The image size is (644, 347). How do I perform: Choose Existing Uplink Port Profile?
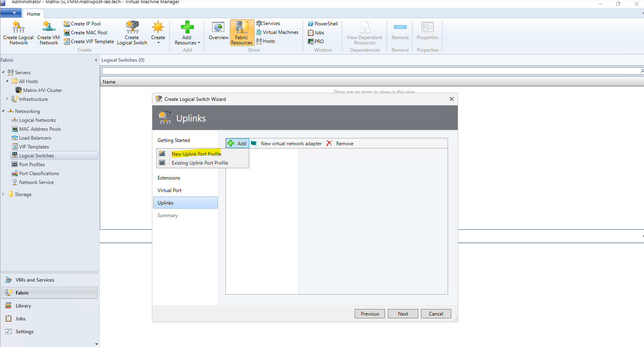(203, 163)
